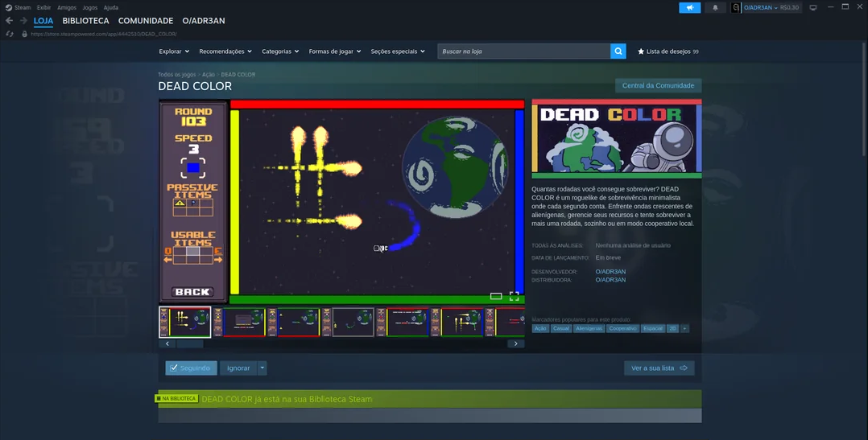Switch to the BIBLIOTECA tab
The width and height of the screenshot is (868, 440).
tap(86, 20)
